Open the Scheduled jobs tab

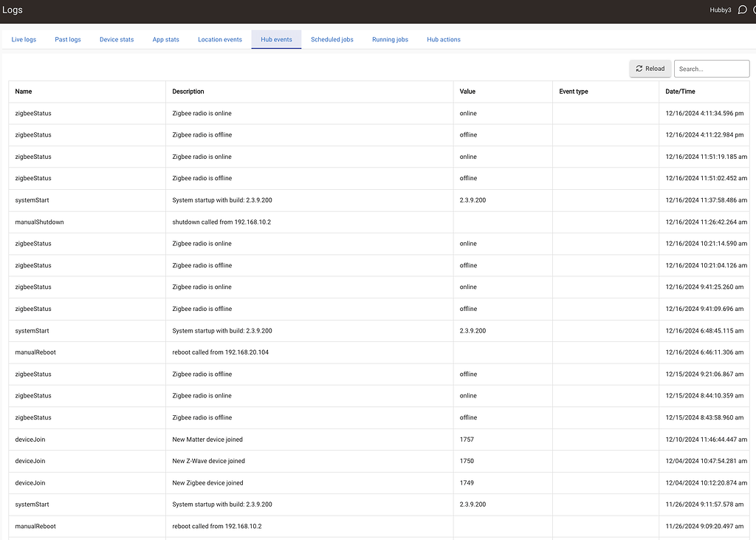tap(331, 39)
